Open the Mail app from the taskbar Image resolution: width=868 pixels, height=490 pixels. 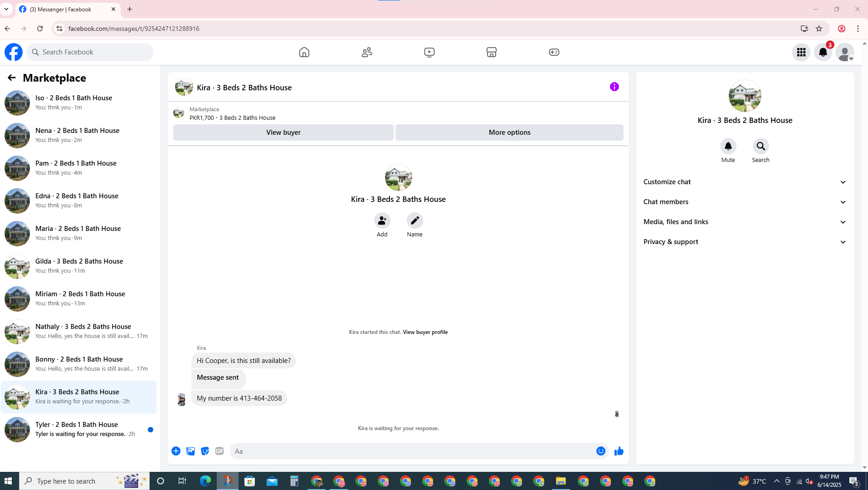[x=272, y=481]
